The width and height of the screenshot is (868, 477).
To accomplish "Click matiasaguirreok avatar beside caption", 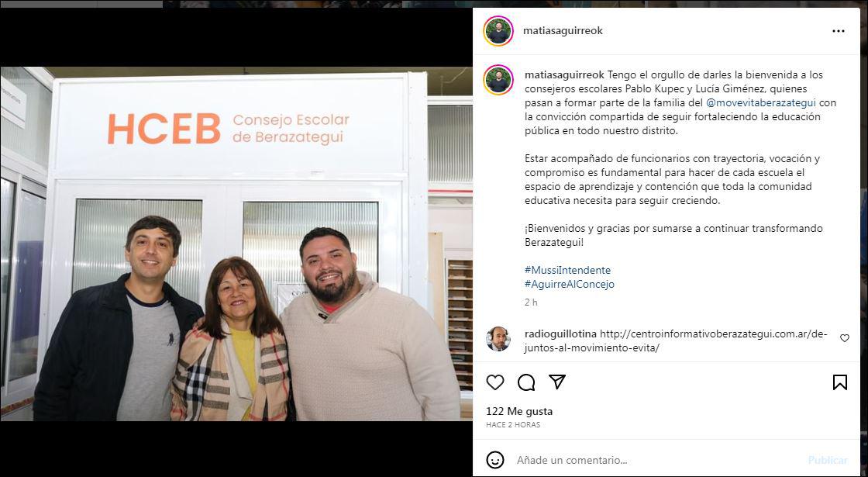I will [498, 80].
